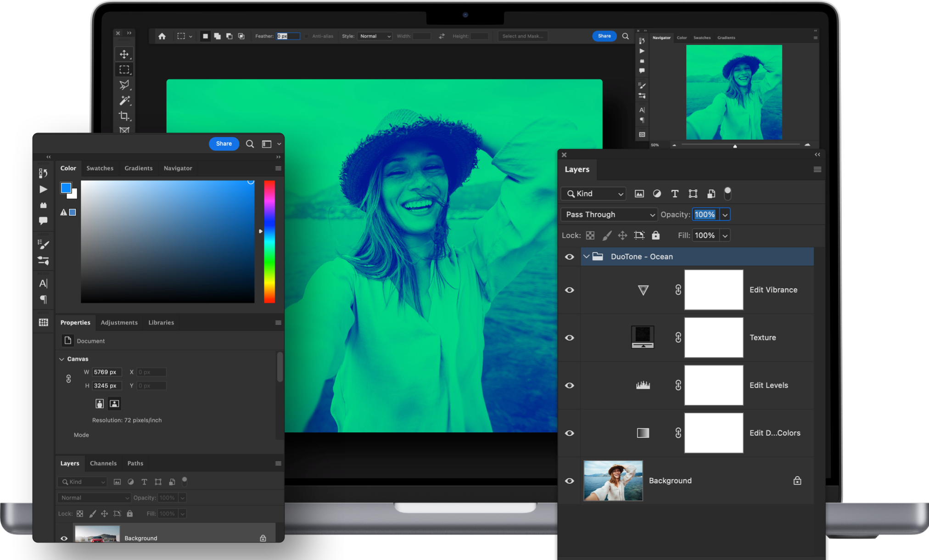
Task: Click the play Actions icon in left panel strip
Action: coord(43,189)
